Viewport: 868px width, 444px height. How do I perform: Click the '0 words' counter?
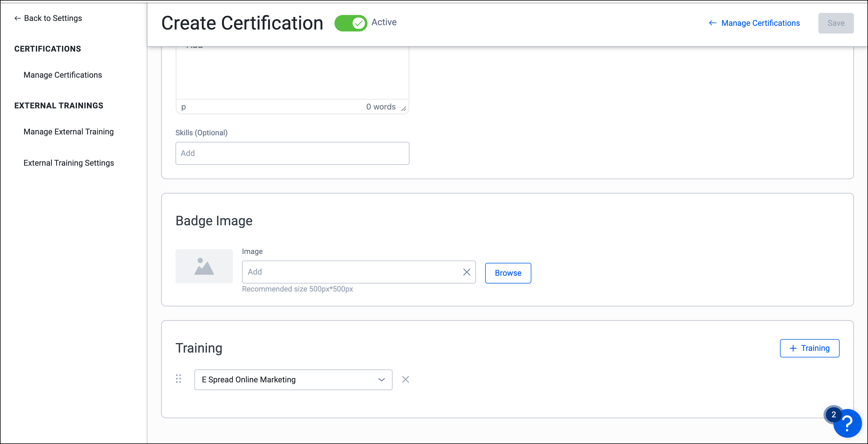(x=381, y=107)
